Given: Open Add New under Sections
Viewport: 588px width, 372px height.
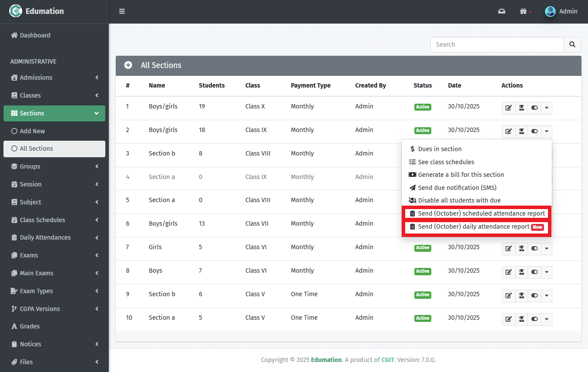Looking at the screenshot, I should (54, 131).
